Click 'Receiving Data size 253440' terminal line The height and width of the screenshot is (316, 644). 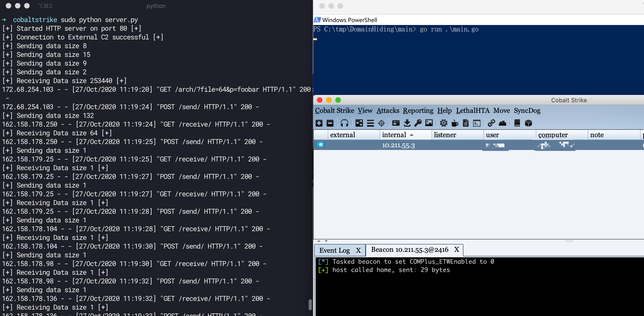(64, 81)
